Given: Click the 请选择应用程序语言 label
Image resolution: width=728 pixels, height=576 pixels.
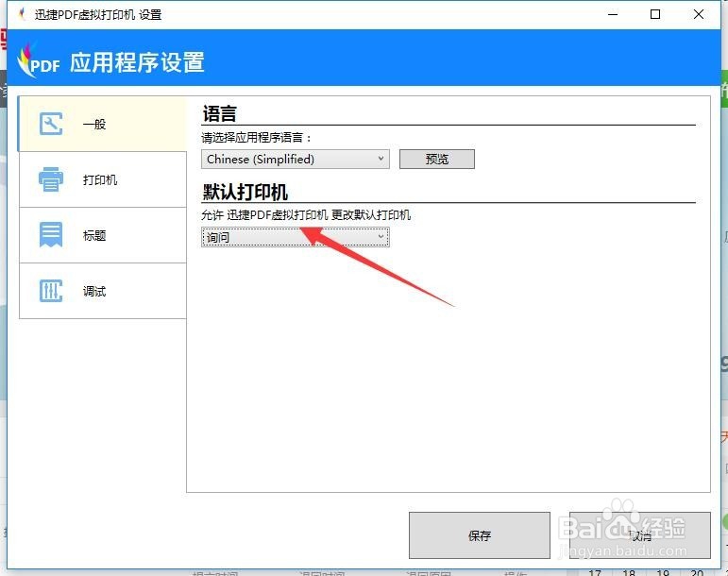Looking at the screenshot, I should tap(256, 137).
